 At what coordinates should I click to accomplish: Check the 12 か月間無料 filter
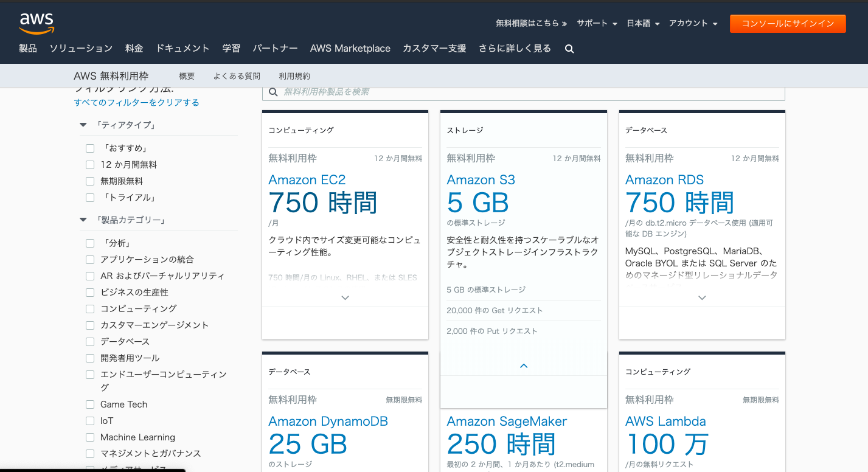pos(90,165)
